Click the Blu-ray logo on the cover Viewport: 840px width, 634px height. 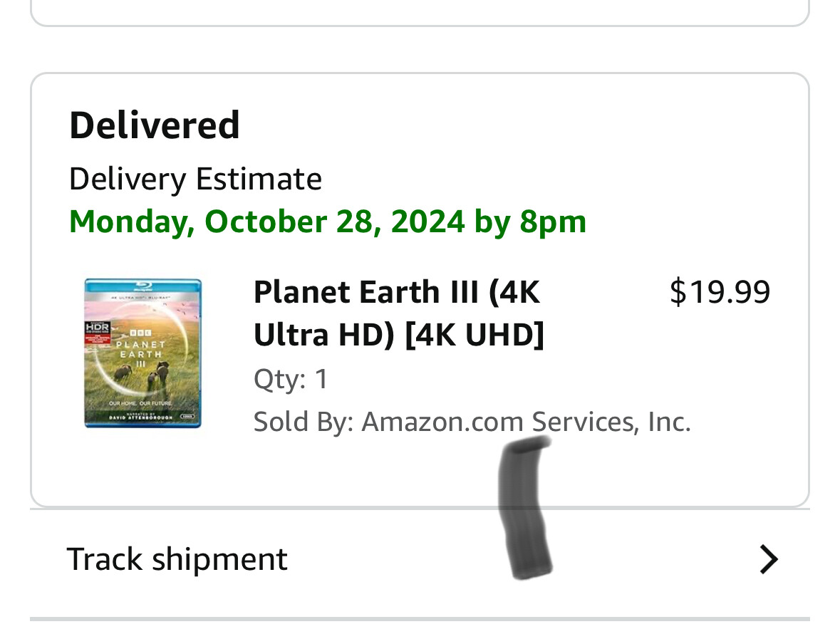(x=143, y=287)
